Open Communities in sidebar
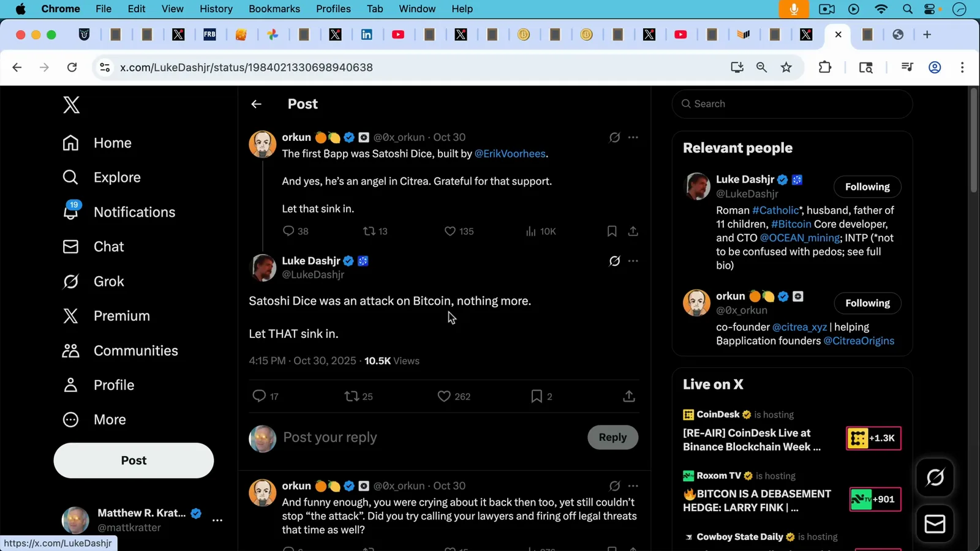 coord(120,350)
